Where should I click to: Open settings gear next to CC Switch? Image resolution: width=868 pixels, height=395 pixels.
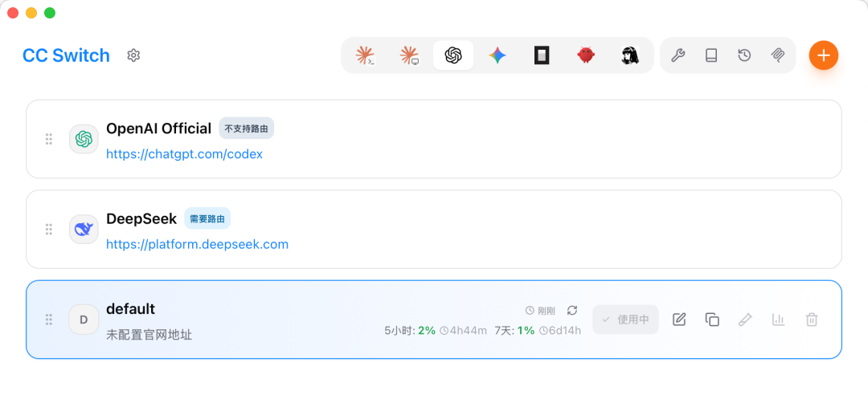click(x=133, y=55)
